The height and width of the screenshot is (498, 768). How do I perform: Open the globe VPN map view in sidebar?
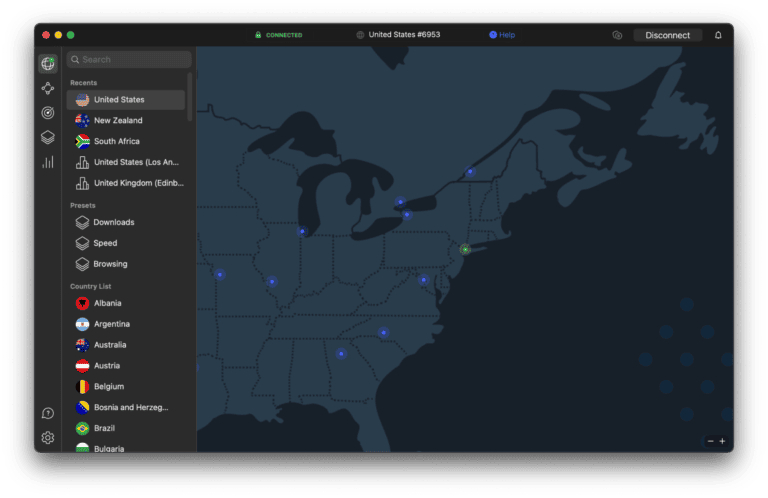(47, 63)
